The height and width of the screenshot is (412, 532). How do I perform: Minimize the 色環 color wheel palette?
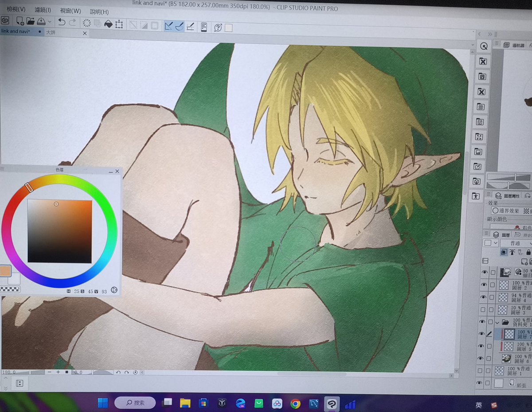coord(111,171)
